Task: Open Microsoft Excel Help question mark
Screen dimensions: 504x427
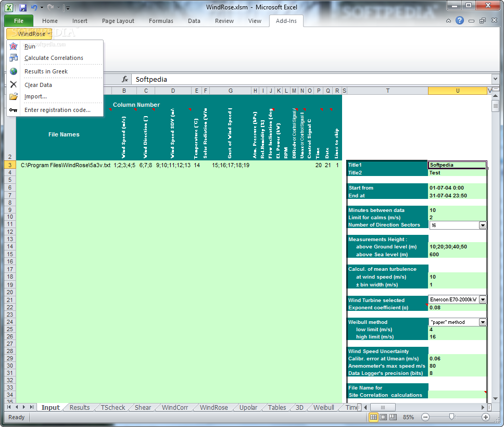Action: point(460,21)
